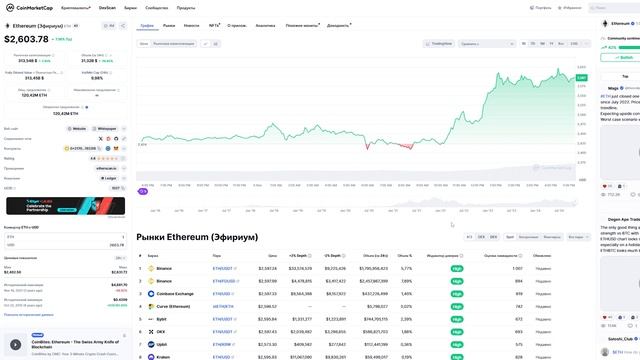Open chart more-options menu after LOG
Screen dimensions: 640x360
pos(586,44)
